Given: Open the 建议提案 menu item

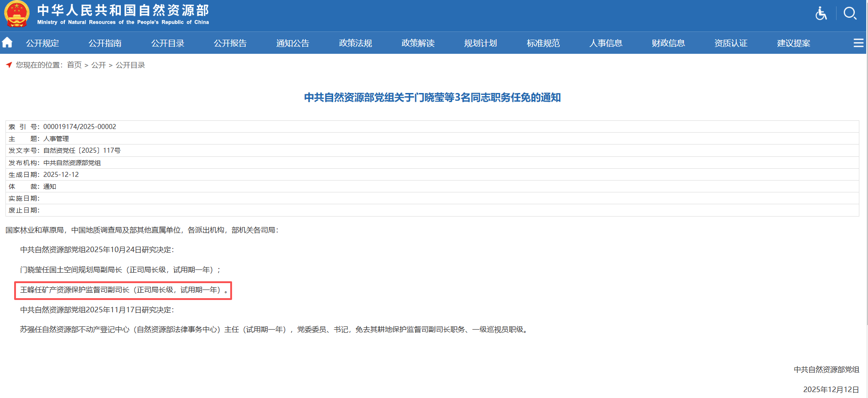Looking at the screenshot, I should coord(794,43).
